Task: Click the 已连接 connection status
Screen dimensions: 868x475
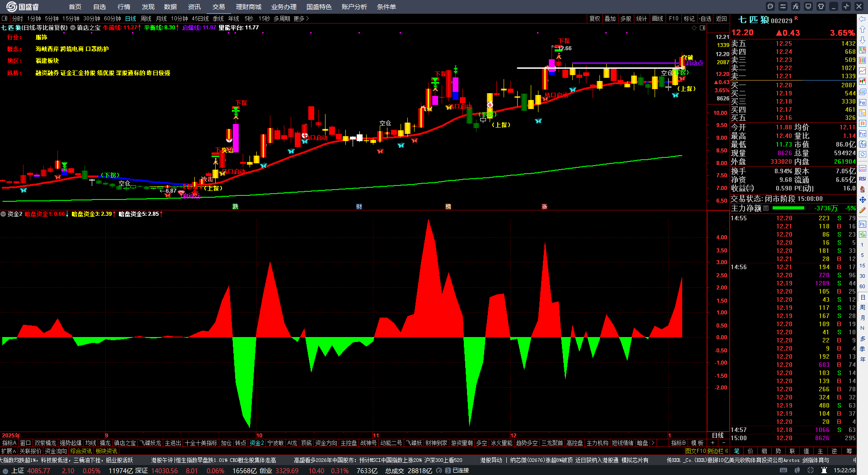Action: tap(461, 470)
